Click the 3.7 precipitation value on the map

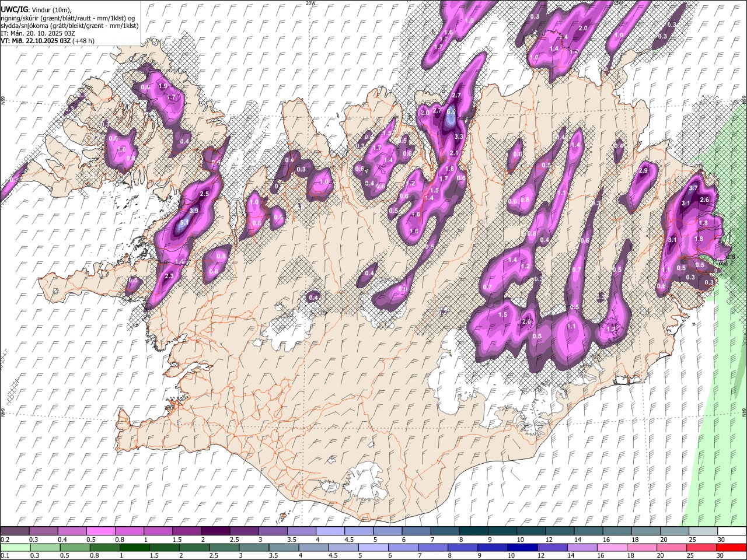click(693, 188)
